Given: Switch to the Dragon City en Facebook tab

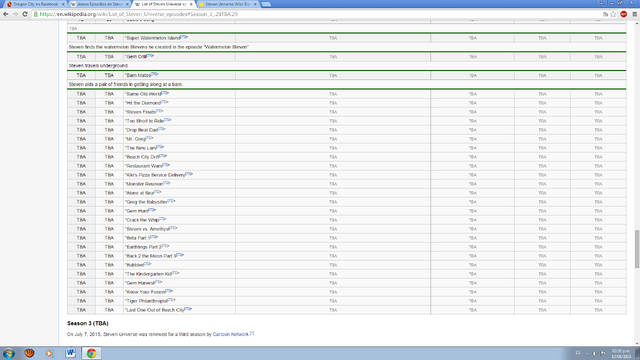Looking at the screenshot, I should click(x=33, y=4).
